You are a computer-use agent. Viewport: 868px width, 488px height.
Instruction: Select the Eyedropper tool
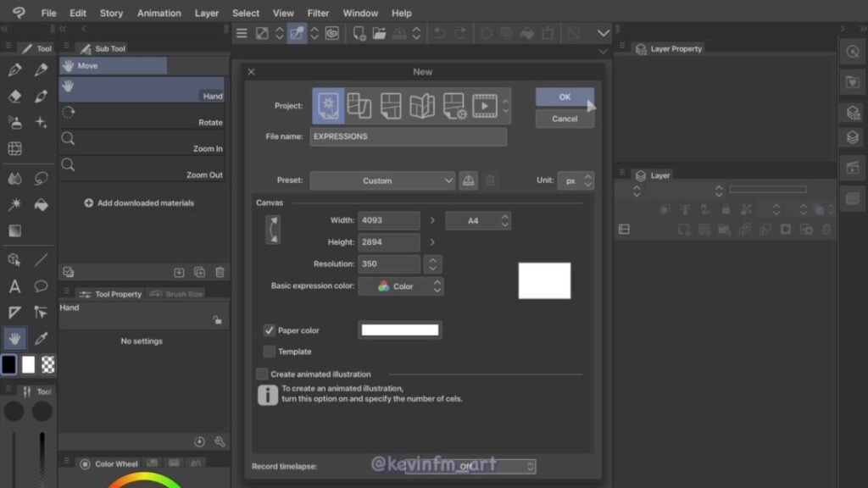coord(41,339)
